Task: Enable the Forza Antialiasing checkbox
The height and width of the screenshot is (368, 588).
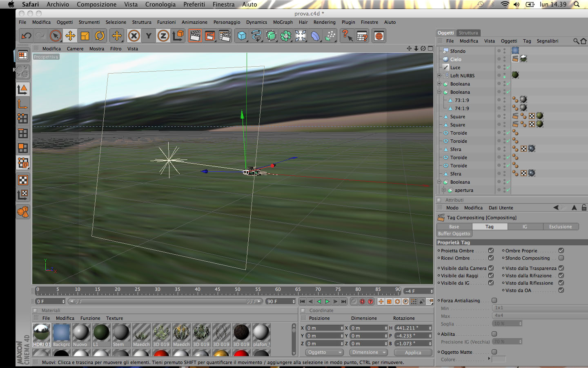Action: pos(494,301)
